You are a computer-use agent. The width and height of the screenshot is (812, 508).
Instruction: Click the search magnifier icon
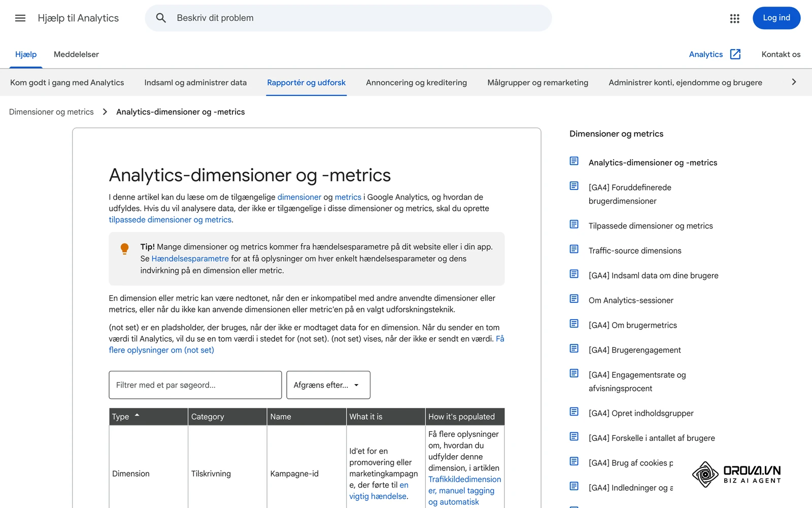point(161,18)
